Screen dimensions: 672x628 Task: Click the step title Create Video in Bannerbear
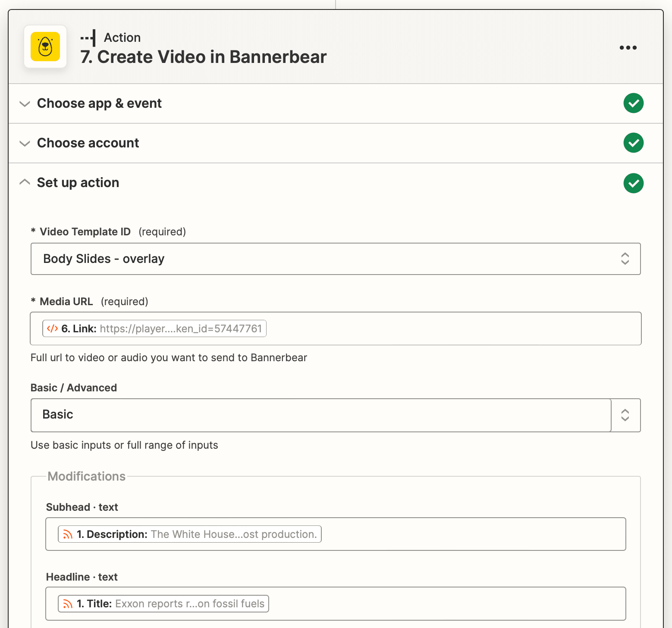coord(204,57)
